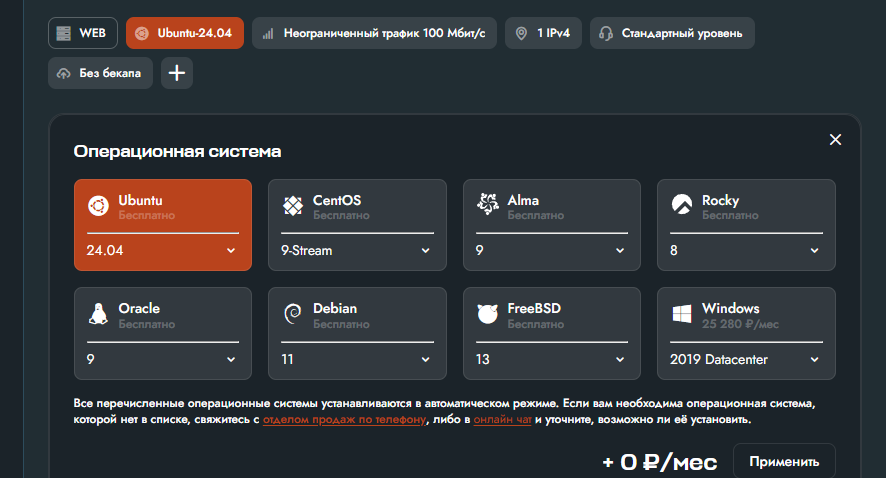This screenshot has width=886, height=478.
Task: Open the Без бекапа tab
Action: click(x=100, y=73)
